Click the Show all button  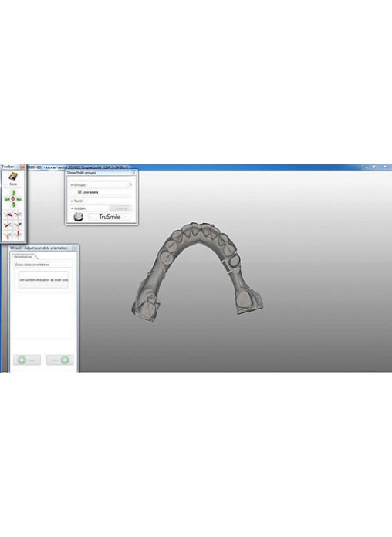[121, 208]
